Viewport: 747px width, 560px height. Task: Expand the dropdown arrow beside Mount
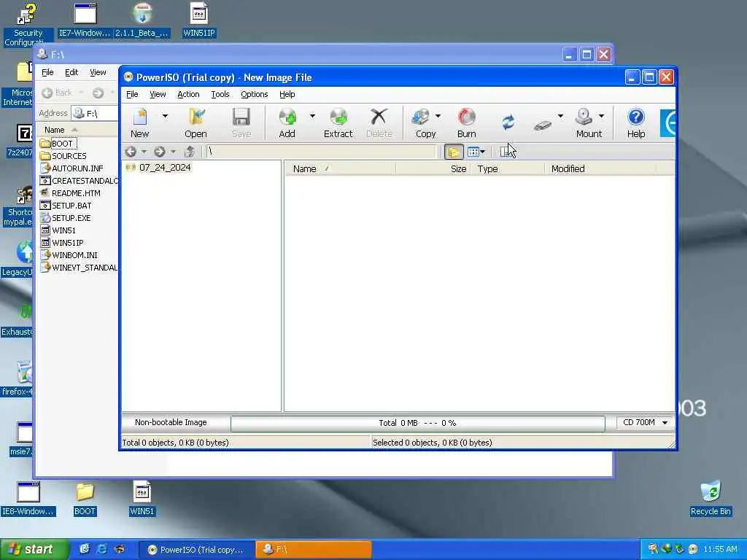tap(601, 116)
